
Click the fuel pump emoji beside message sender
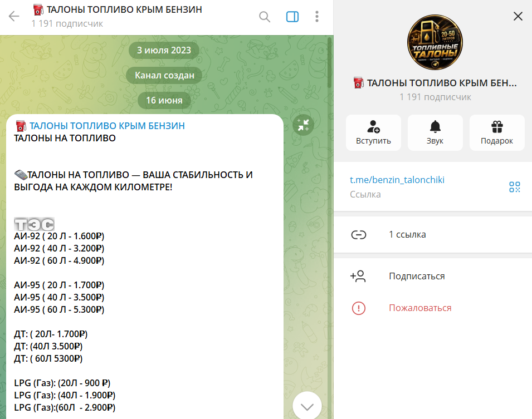click(21, 126)
